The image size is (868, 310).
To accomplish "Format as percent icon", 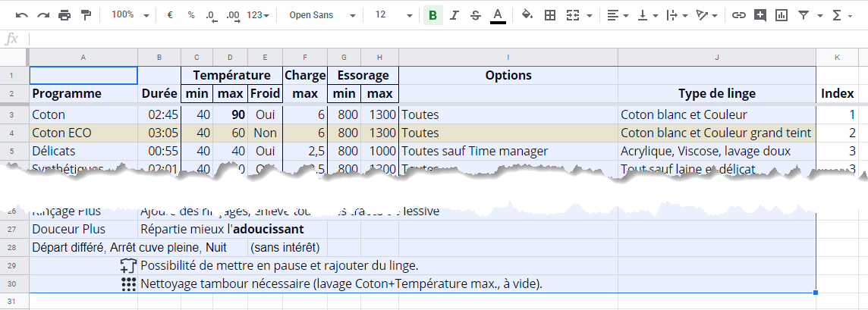I will (x=191, y=15).
